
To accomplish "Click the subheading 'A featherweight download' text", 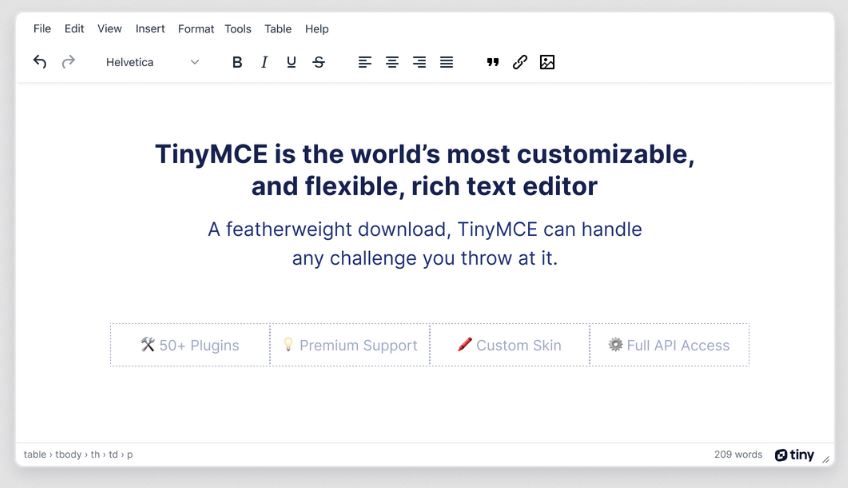I will click(329, 229).
